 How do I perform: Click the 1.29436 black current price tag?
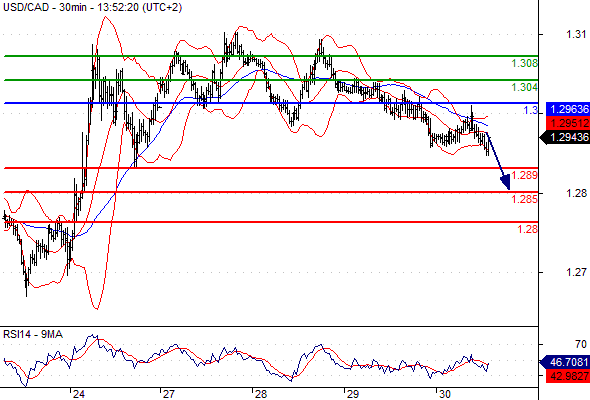pos(565,137)
